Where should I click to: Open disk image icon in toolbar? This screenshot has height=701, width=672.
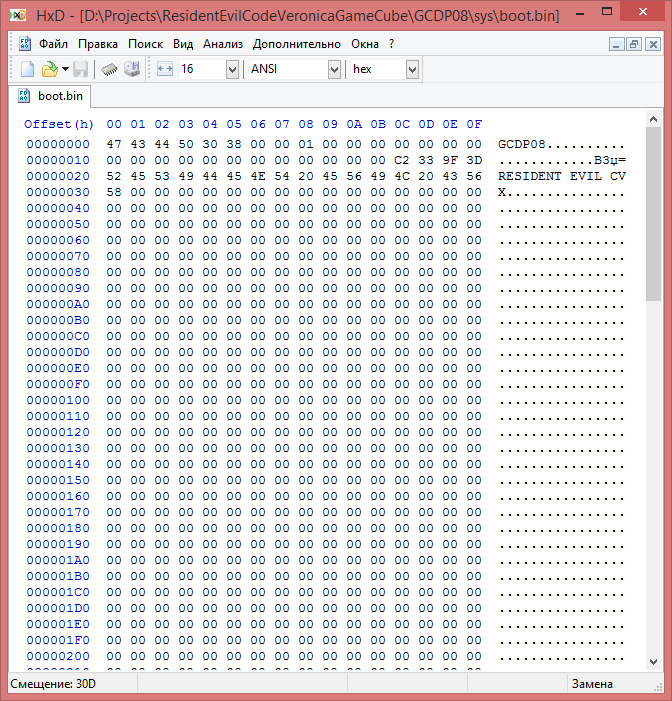click(x=132, y=69)
